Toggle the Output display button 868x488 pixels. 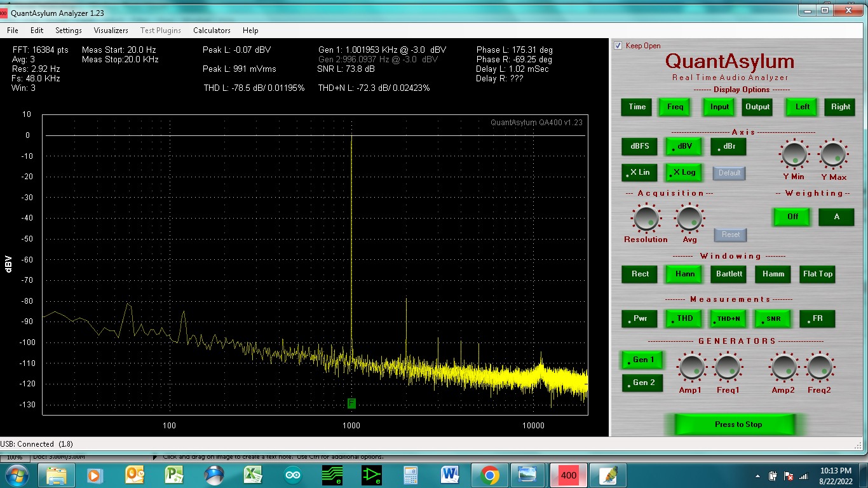(757, 107)
